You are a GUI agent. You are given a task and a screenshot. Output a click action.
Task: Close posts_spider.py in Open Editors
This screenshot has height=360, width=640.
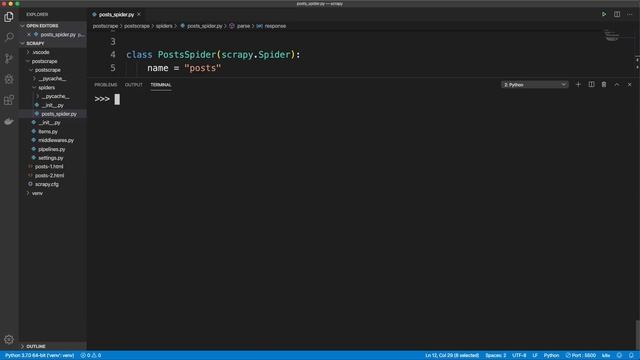pos(29,35)
